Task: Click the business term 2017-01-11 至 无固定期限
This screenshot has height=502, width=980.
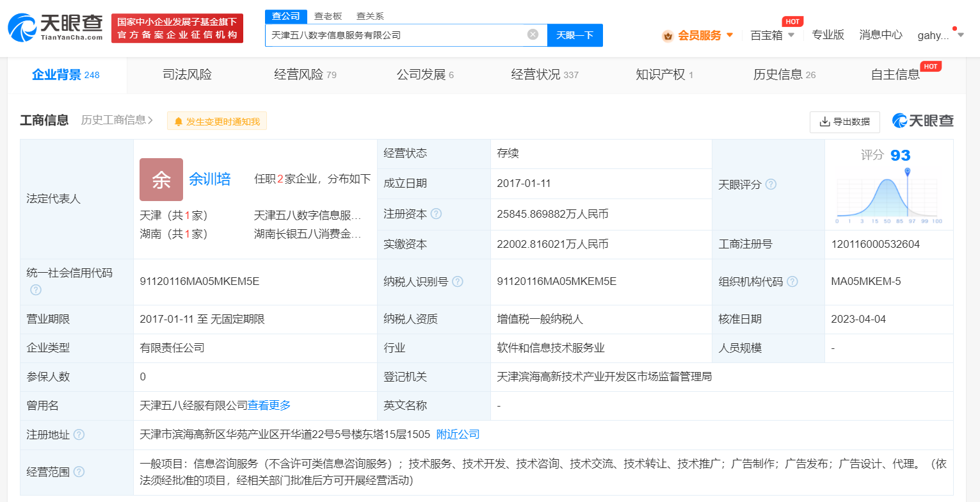Action: click(202, 319)
